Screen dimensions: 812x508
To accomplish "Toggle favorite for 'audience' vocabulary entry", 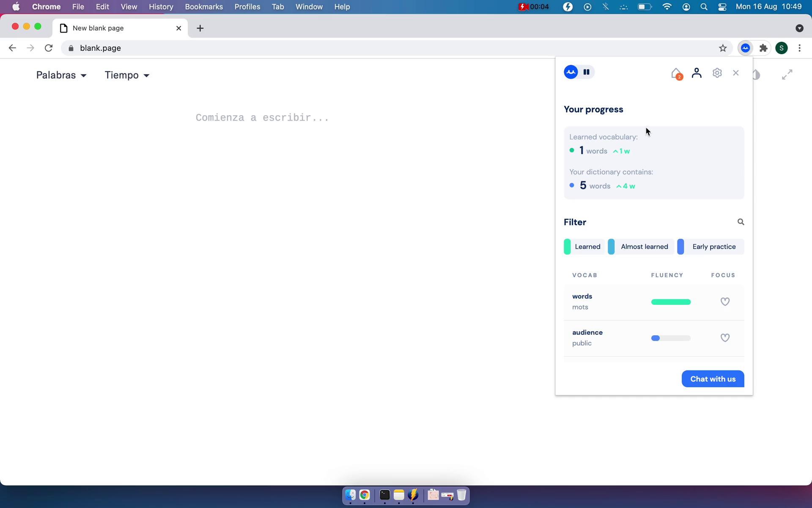I will 725,338.
